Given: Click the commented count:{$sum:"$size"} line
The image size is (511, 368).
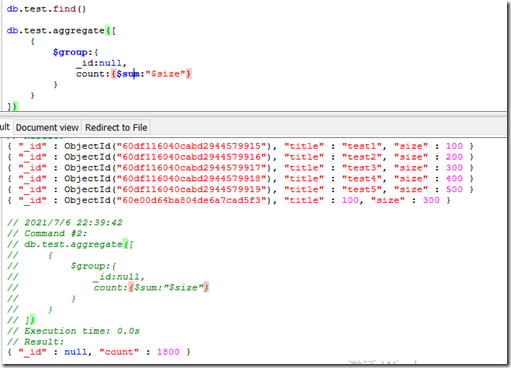Looking at the screenshot, I should (x=108, y=287).
